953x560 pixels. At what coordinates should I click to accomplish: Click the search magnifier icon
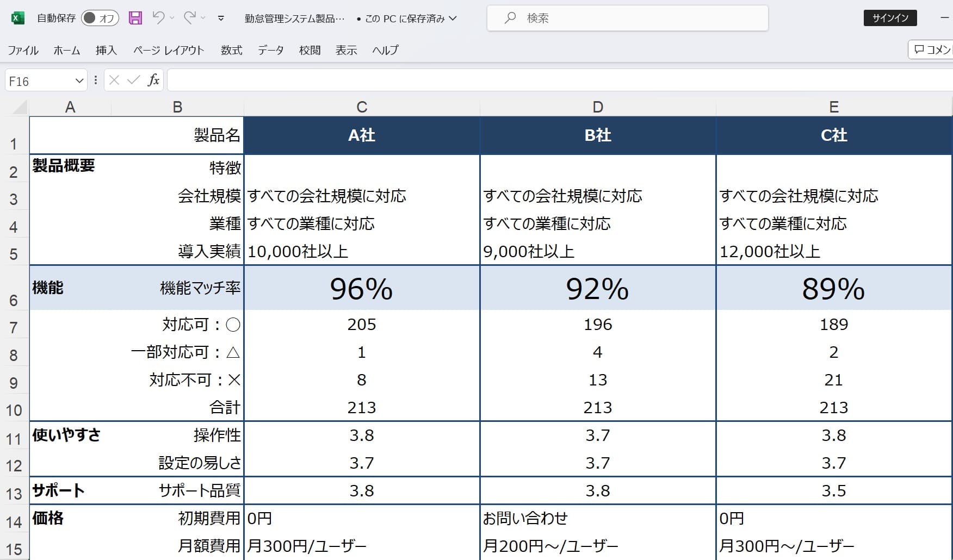509,17
